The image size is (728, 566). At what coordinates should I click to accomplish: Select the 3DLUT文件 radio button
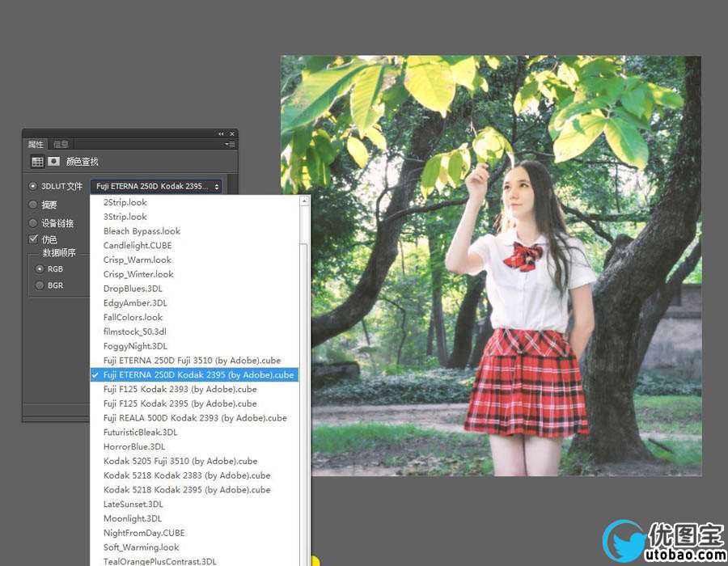pos(32,186)
